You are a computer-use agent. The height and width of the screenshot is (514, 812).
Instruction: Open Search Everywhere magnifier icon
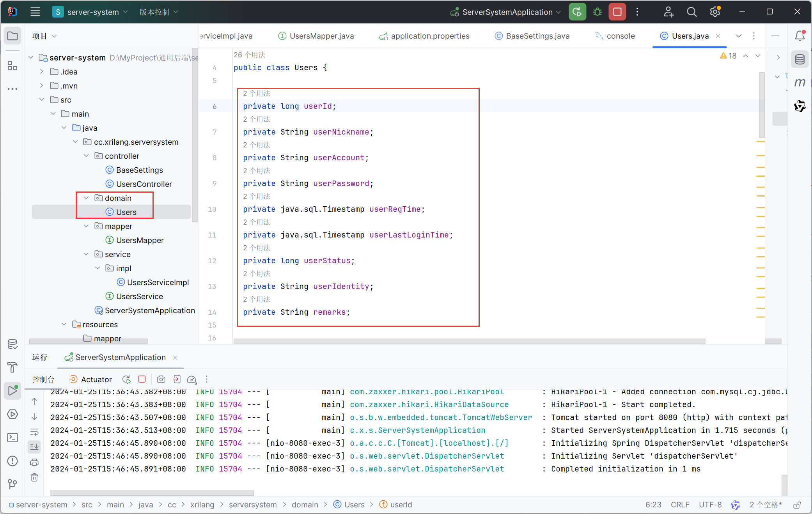click(691, 12)
